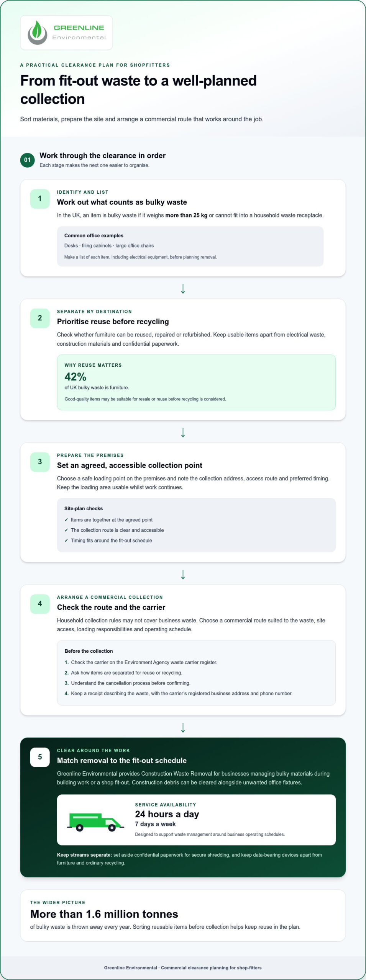Select the step 1 number badge
The width and height of the screenshot is (366, 980).
pos(40,199)
